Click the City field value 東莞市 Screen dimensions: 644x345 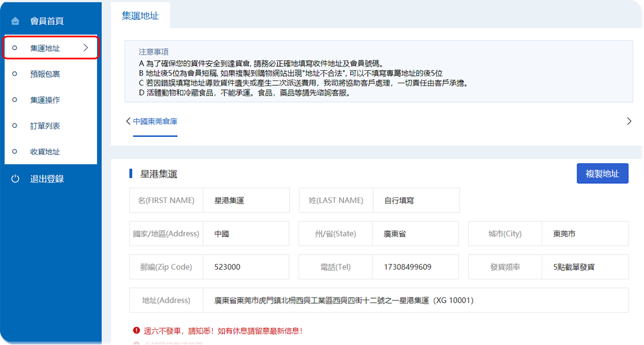565,234
